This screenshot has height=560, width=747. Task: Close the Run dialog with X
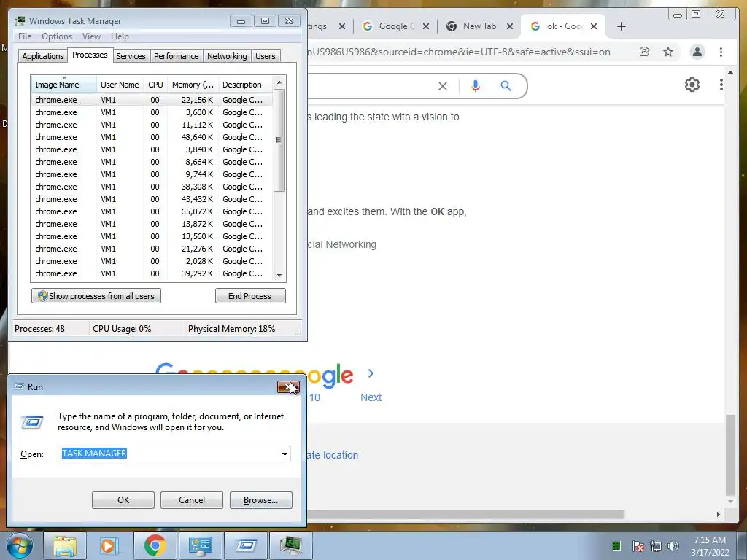pyautogui.click(x=288, y=387)
